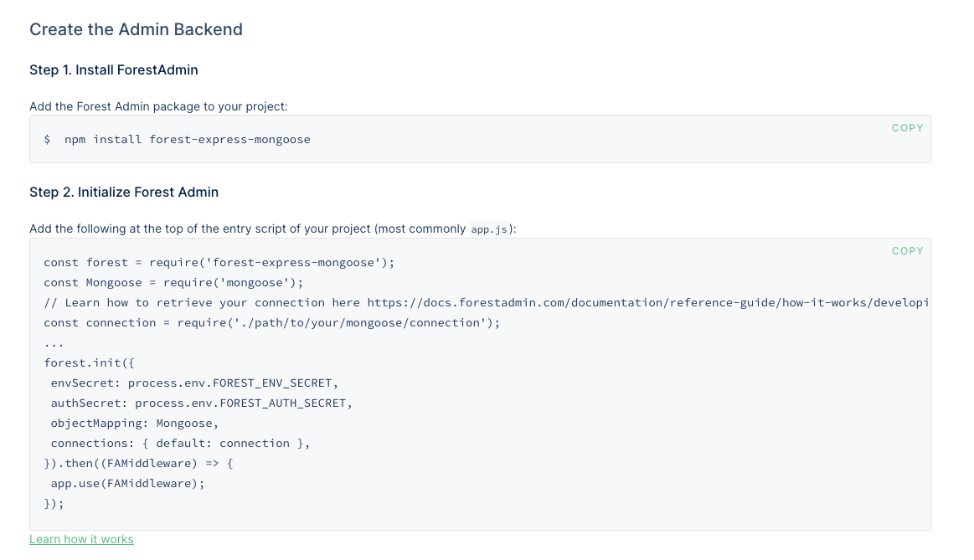Open the 'Learn how it works' link
974x560 pixels.
pos(81,539)
